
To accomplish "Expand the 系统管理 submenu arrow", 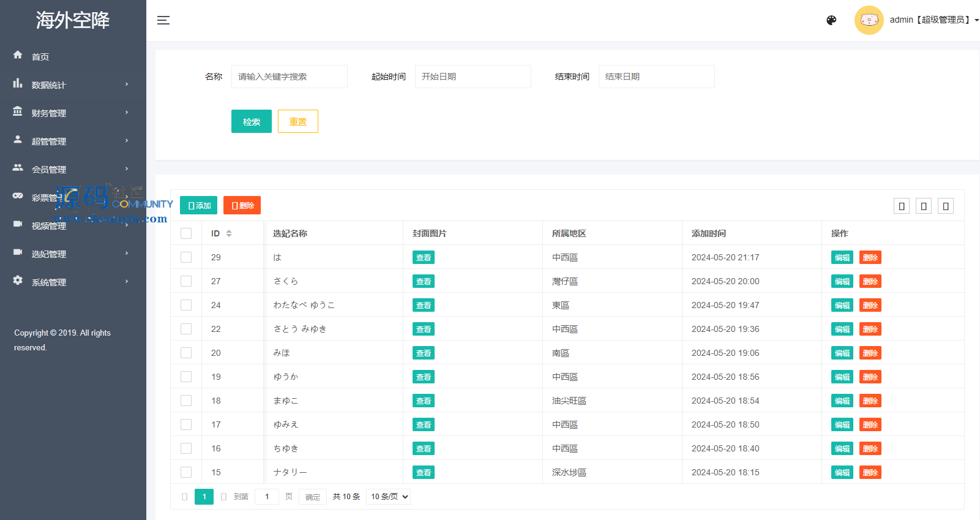I will coord(127,281).
